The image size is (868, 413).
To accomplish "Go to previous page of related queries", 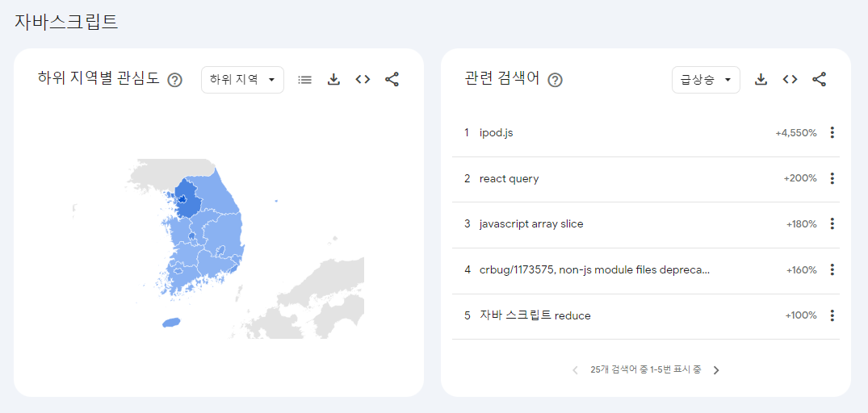I will click(575, 370).
